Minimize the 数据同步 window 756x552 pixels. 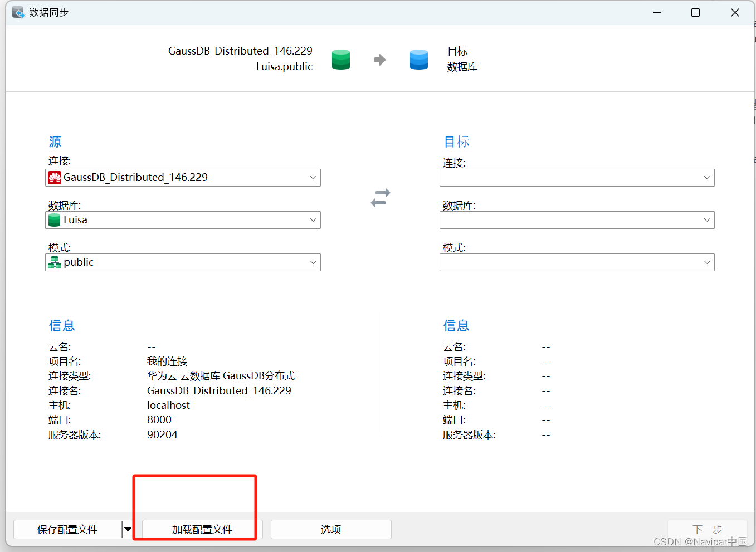(x=657, y=12)
